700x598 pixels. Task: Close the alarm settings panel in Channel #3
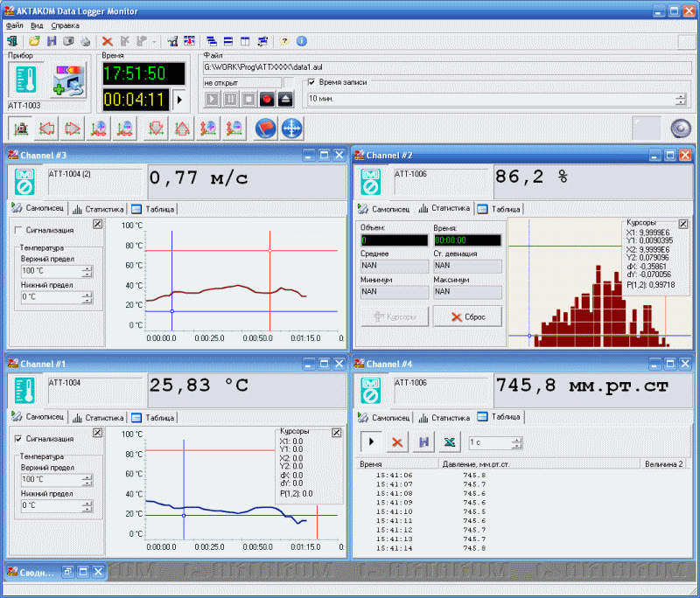point(98,224)
